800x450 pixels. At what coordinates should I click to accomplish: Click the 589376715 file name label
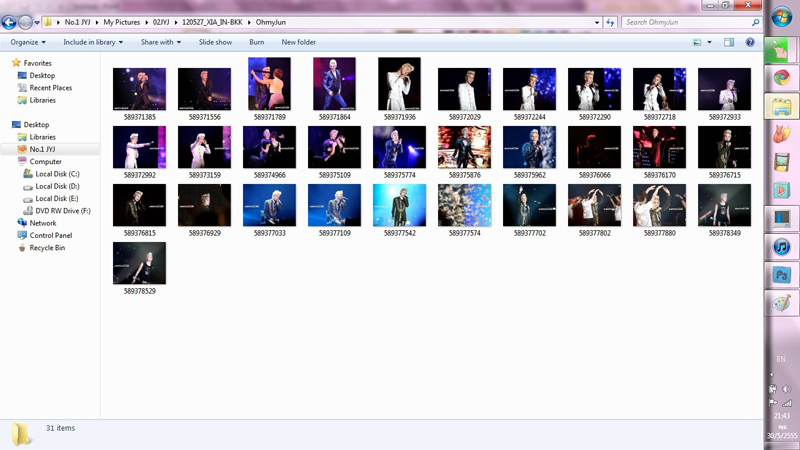724,175
